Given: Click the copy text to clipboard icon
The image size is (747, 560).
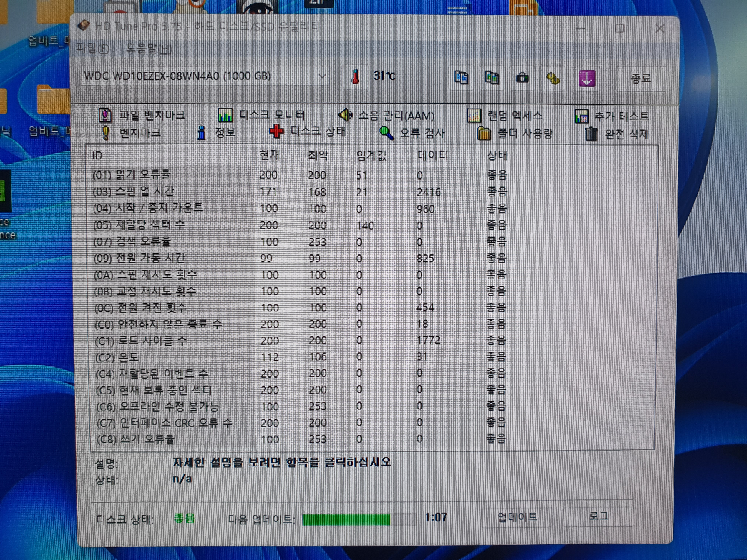Looking at the screenshot, I should [x=461, y=78].
